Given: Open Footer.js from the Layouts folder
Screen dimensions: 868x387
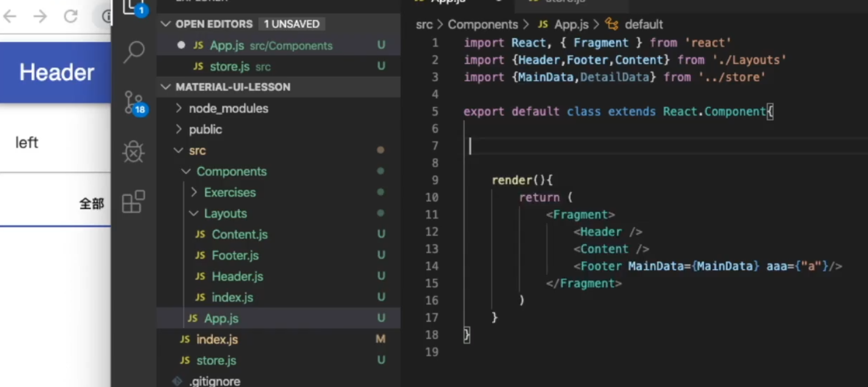Looking at the screenshot, I should click(x=235, y=255).
